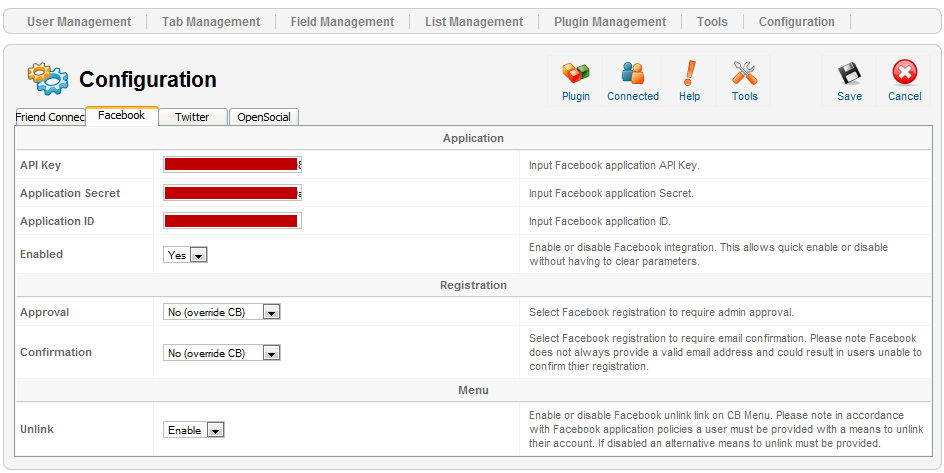Screen dimensions: 944x473
Task: Click the Application Secret label
Action: coord(70,193)
